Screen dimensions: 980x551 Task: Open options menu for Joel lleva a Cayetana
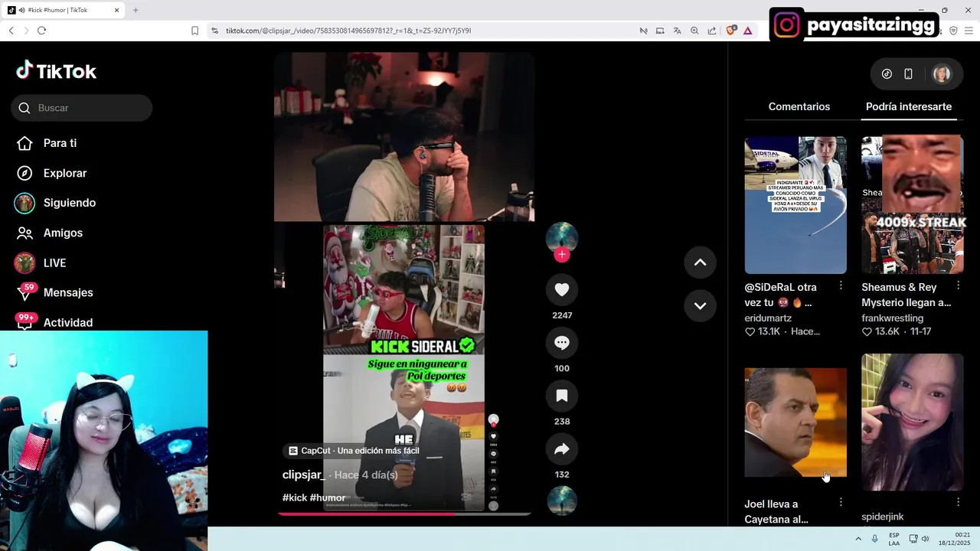pos(841,502)
